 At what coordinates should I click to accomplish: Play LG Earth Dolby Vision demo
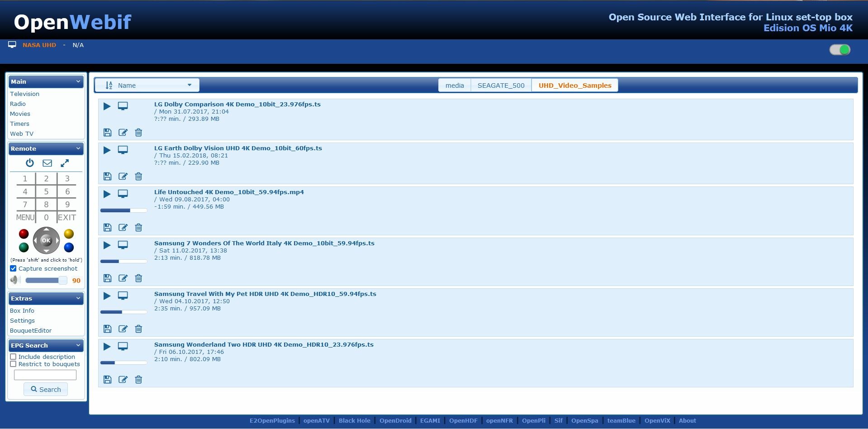coord(107,150)
